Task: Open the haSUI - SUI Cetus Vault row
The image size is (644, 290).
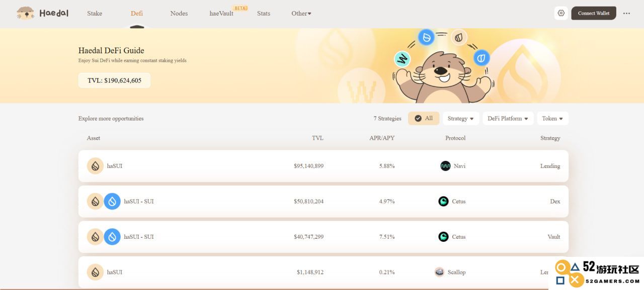Action: point(324,237)
